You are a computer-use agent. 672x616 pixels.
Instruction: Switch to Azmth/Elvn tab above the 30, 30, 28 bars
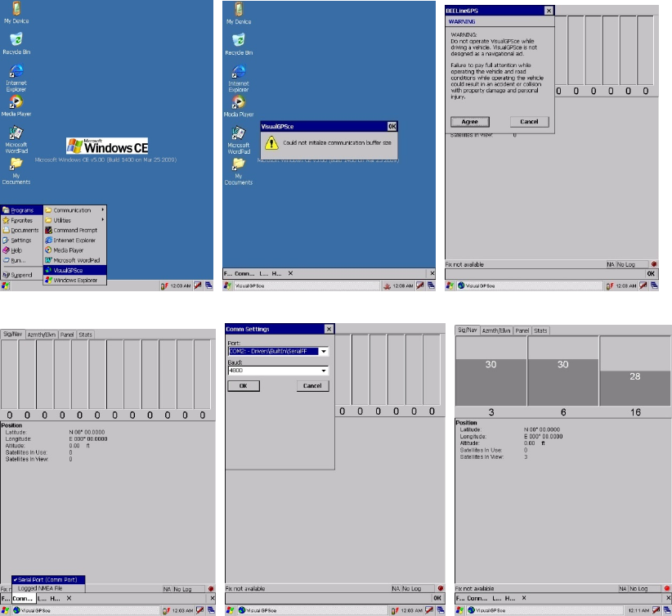pos(496,330)
